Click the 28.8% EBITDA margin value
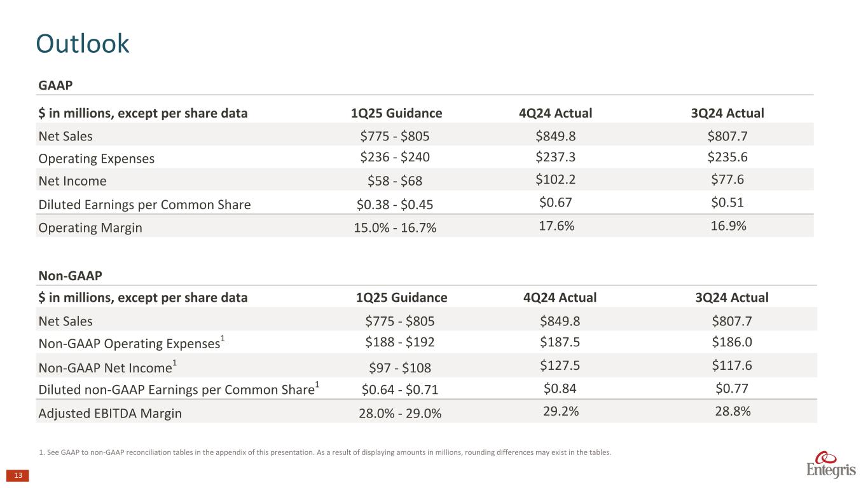 coord(731,411)
